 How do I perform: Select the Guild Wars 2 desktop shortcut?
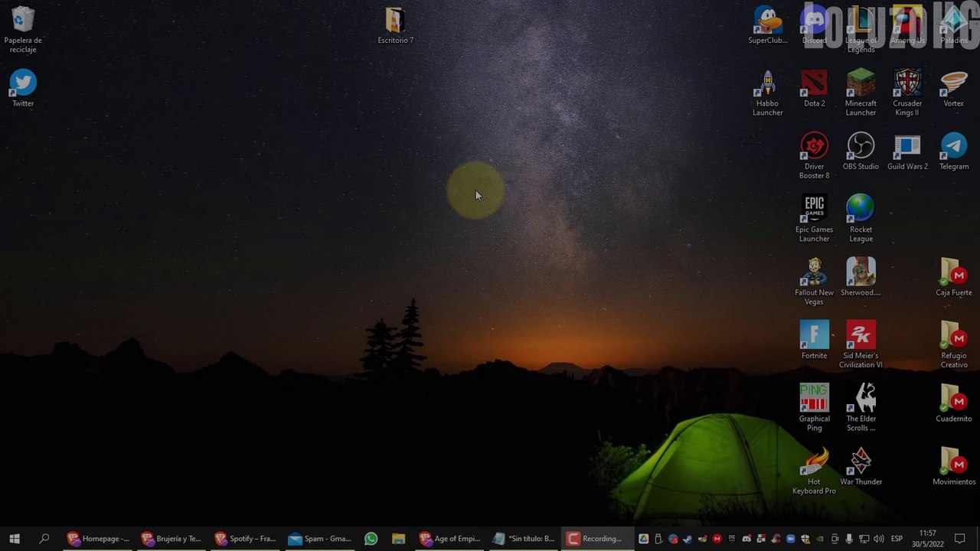(x=907, y=151)
